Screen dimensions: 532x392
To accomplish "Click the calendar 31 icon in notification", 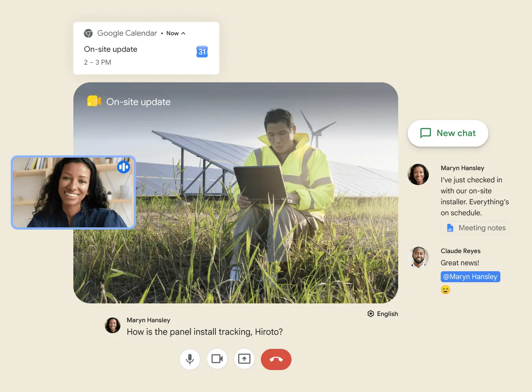I will click(x=202, y=52).
